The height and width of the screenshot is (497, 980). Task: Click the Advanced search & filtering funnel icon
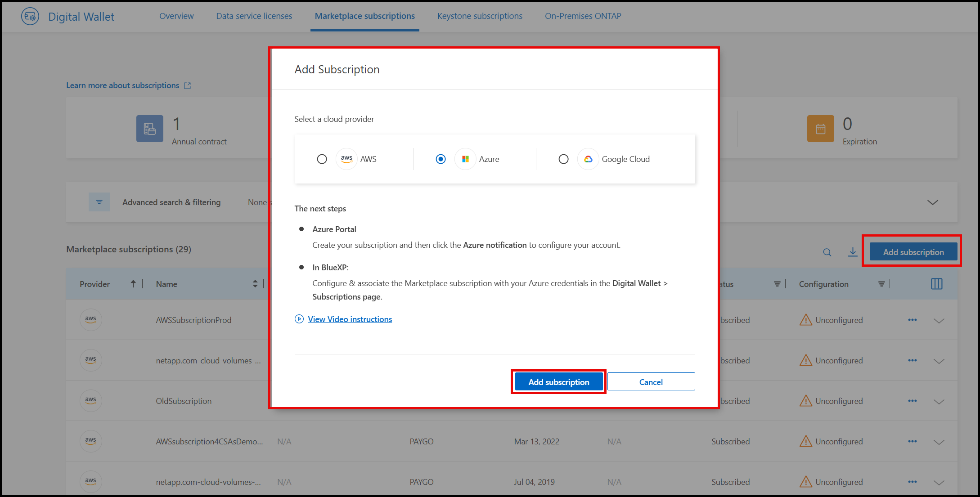[99, 202]
